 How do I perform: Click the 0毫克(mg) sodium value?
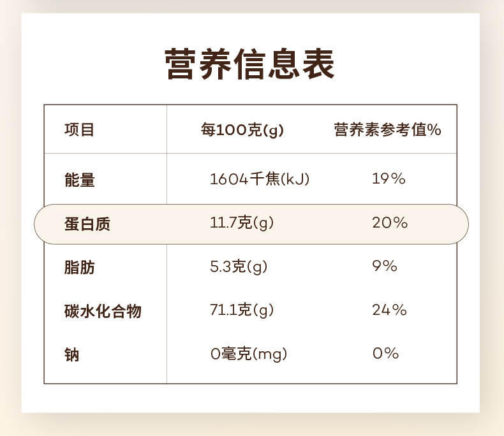[x=249, y=354]
